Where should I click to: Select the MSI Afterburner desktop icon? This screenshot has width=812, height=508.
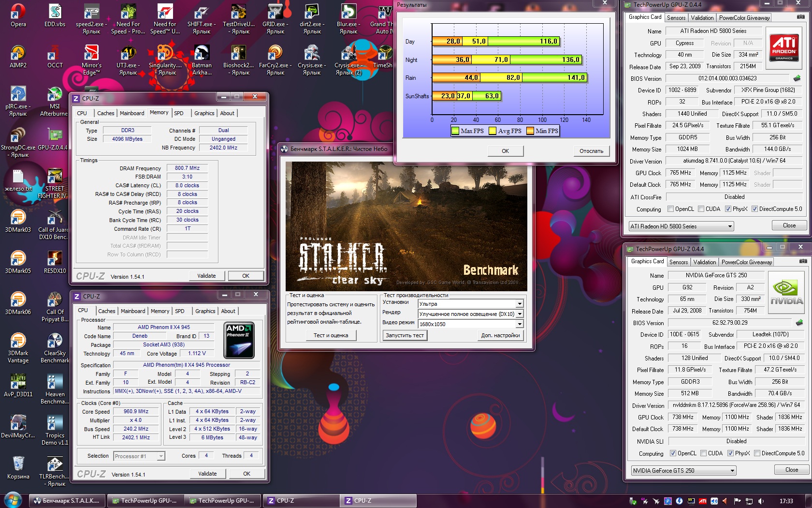pyautogui.click(x=55, y=101)
